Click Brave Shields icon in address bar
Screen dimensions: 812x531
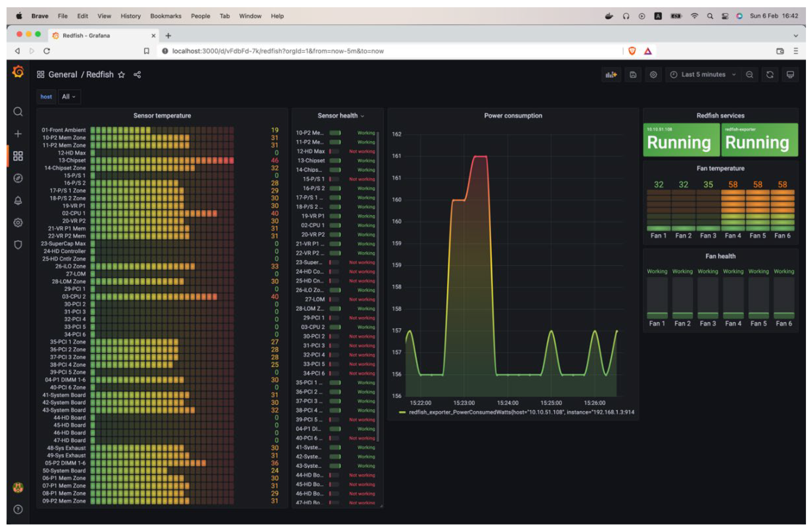(632, 51)
